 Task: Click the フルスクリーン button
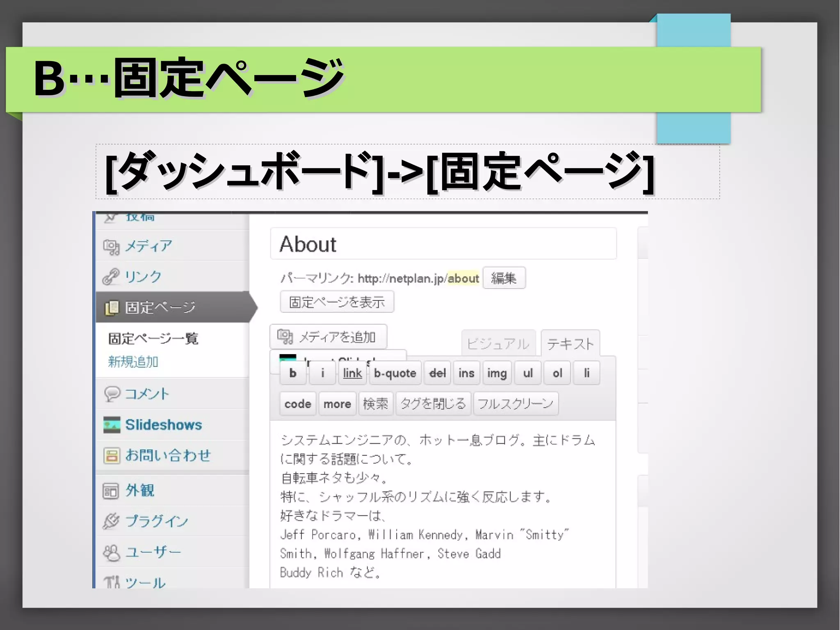tap(516, 404)
